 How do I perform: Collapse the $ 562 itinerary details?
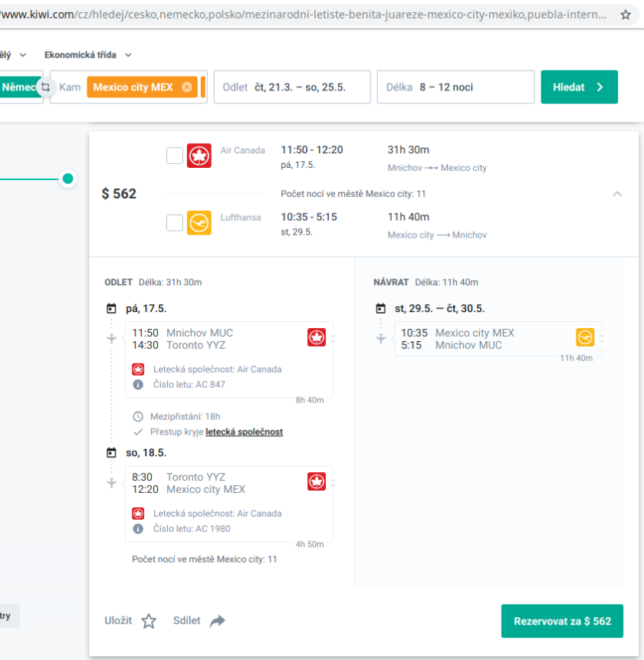point(617,194)
